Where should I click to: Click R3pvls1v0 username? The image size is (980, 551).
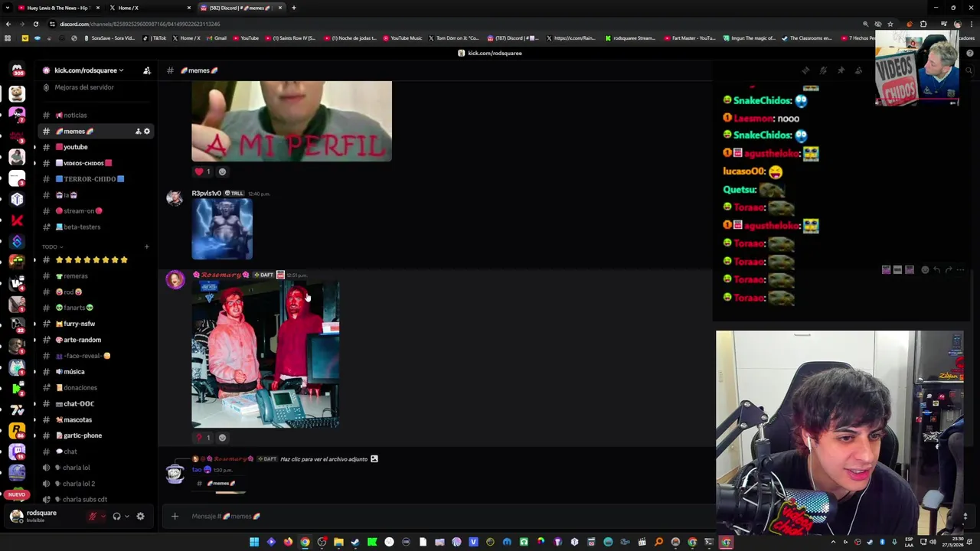[x=206, y=194]
